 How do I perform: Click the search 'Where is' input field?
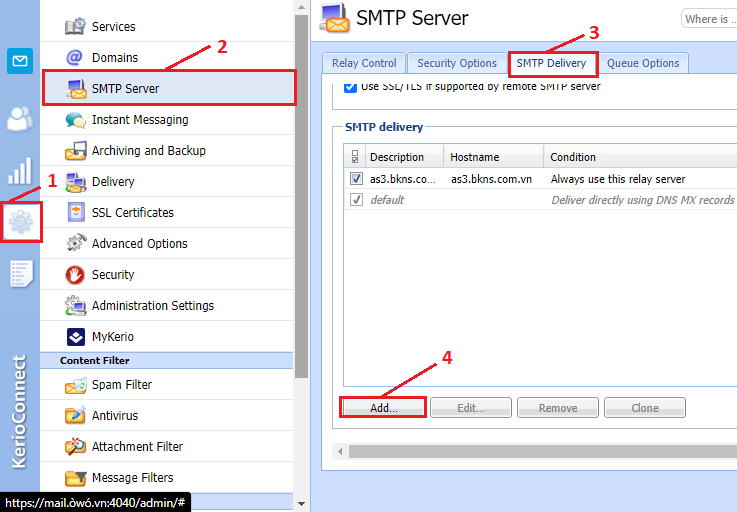(x=710, y=19)
